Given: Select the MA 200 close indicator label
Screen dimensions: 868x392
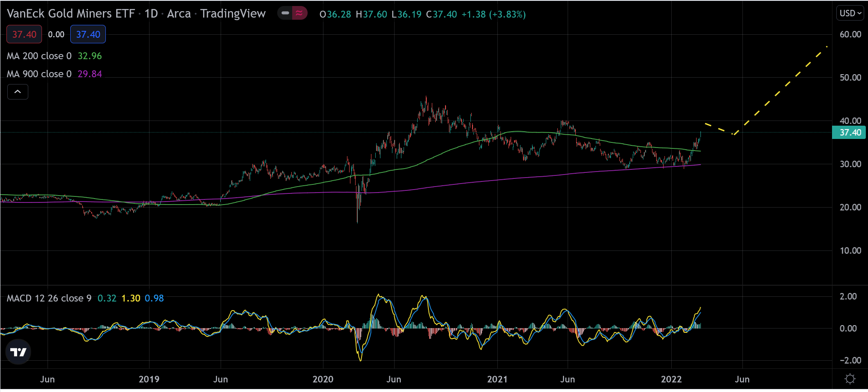Looking at the screenshot, I should pyautogui.click(x=39, y=56).
